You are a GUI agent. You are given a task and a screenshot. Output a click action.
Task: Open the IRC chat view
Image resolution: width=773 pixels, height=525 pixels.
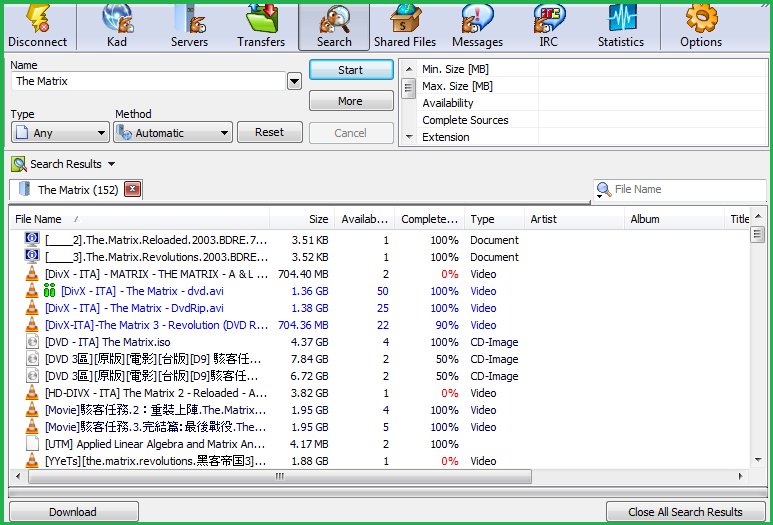(x=548, y=27)
